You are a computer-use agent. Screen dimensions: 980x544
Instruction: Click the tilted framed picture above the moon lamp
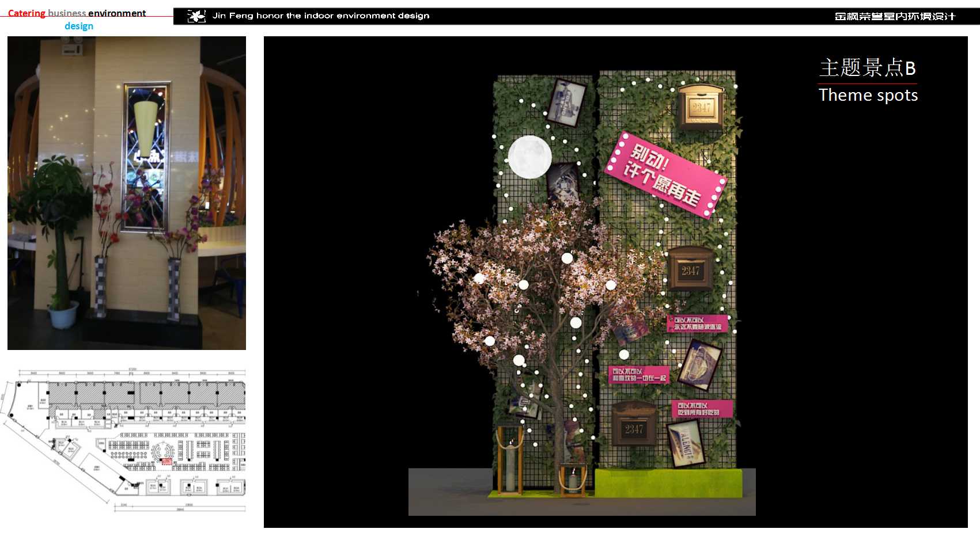566,102
